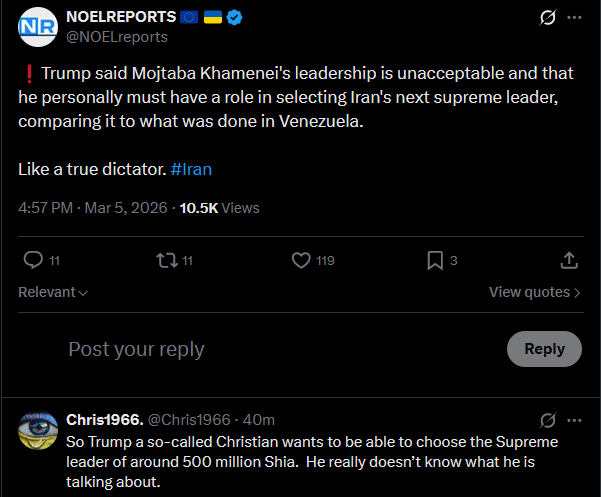This screenshot has height=497, width=601.
Task: Open more options menu on main post
Action: [x=574, y=18]
